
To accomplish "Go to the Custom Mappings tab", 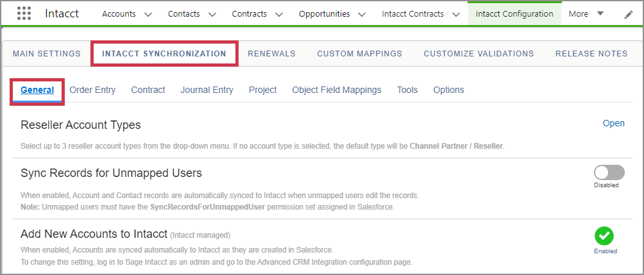I will click(359, 54).
